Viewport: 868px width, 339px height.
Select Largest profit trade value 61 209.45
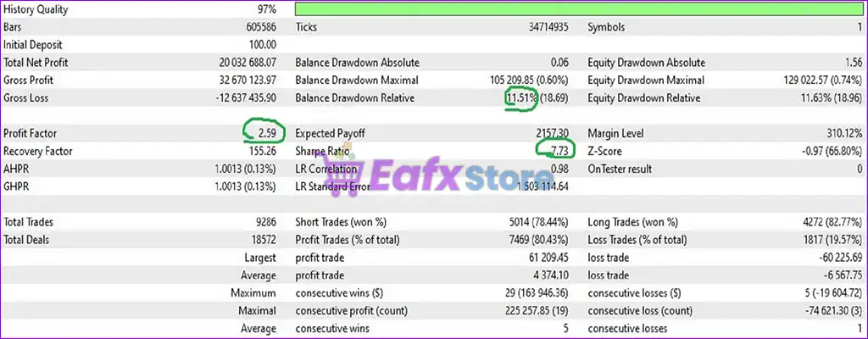548,258
